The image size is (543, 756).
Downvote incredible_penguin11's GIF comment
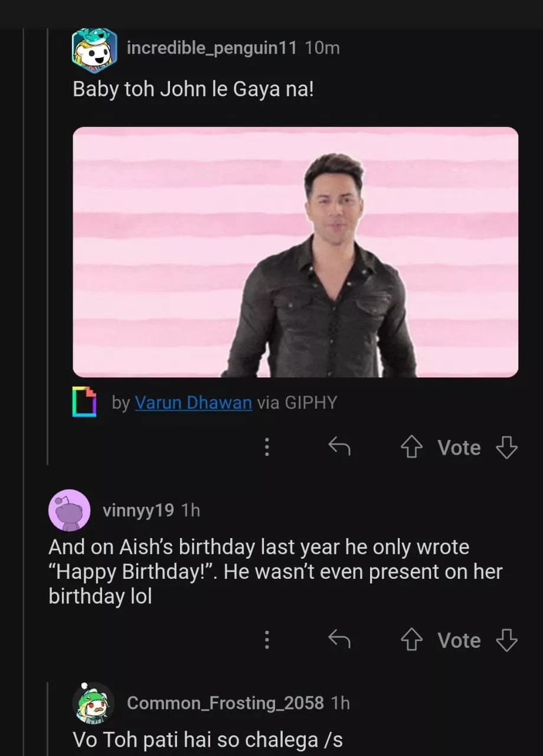tap(506, 448)
